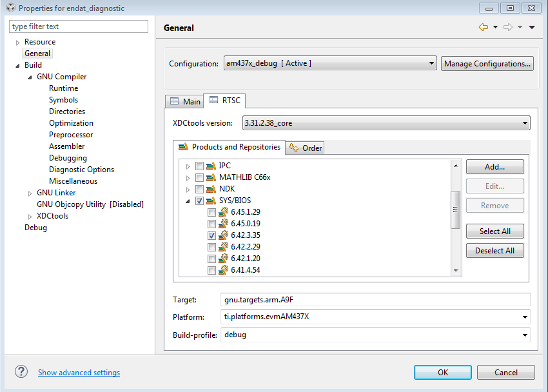This screenshot has height=392, width=548.
Task: Open back history dropdown arrow
Action: tap(495, 27)
